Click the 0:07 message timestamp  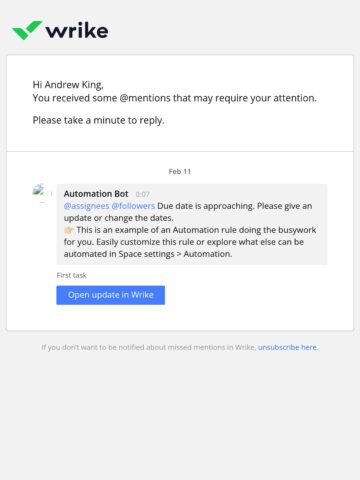(x=143, y=194)
